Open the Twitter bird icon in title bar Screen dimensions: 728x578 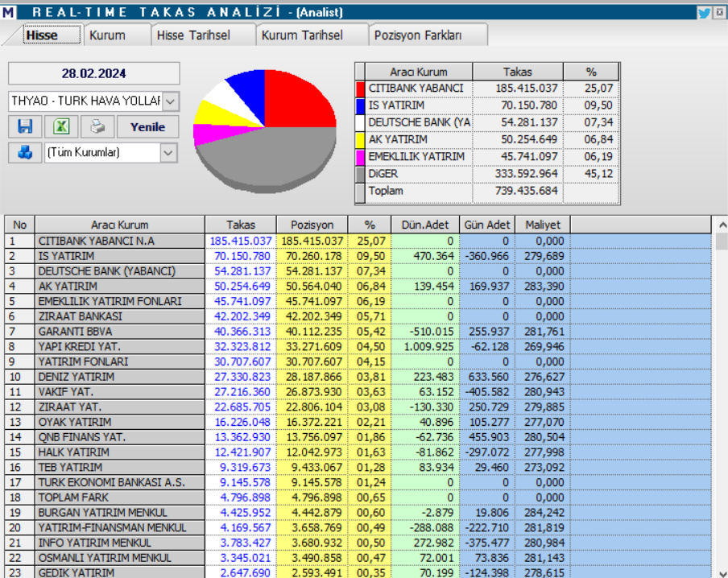tap(704, 12)
